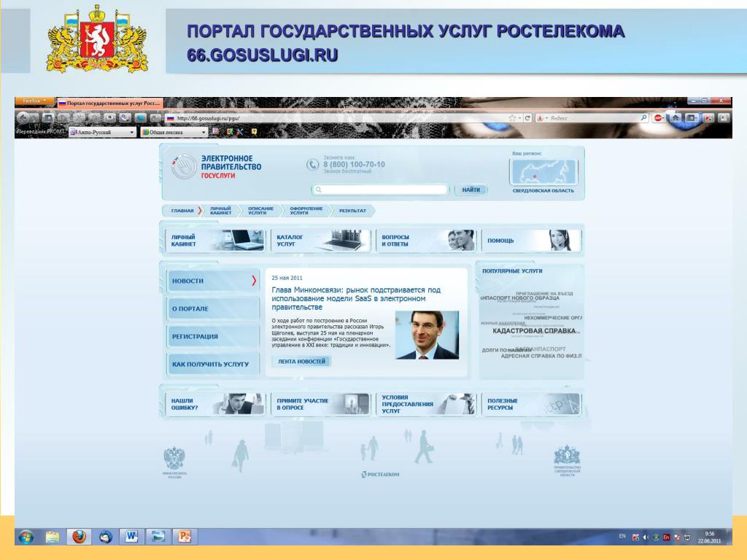Select the ГЛАВНАЯ breadcrumb step
Screen dimensions: 747x560
[182, 211]
